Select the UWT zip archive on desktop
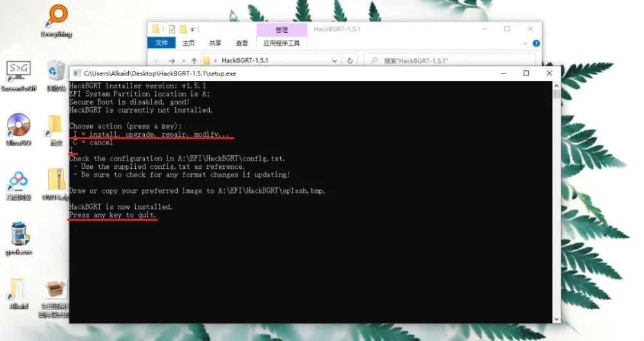This screenshot has width=644, height=341. click(x=55, y=184)
